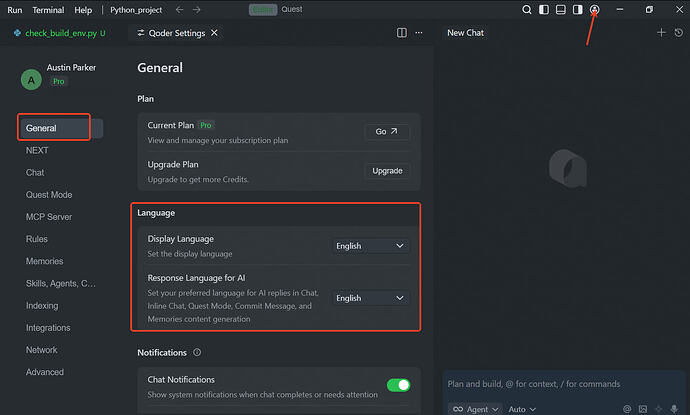This screenshot has width=690, height=415.
Task: Click the Austin Parker avatar
Action: coord(31,80)
